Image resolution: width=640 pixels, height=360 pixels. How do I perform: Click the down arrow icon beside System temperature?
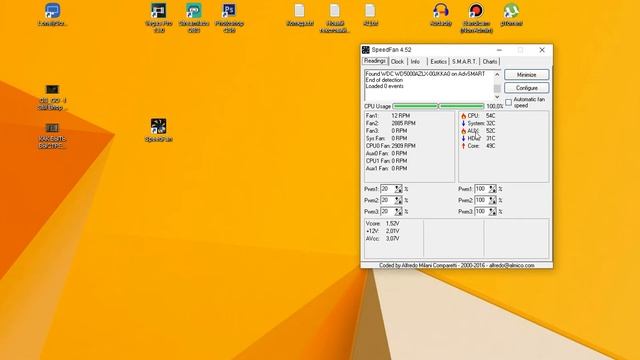pos(463,123)
